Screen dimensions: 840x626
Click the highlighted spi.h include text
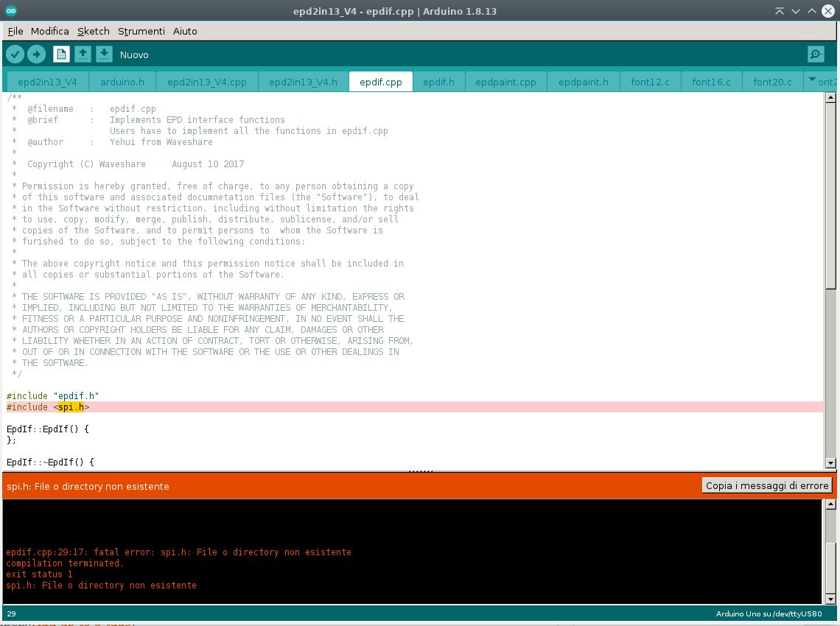pyautogui.click(x=71, y=407)
